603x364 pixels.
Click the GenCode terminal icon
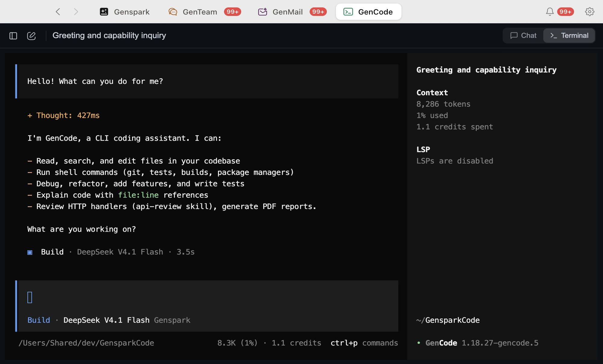click(x=348, y=12)
